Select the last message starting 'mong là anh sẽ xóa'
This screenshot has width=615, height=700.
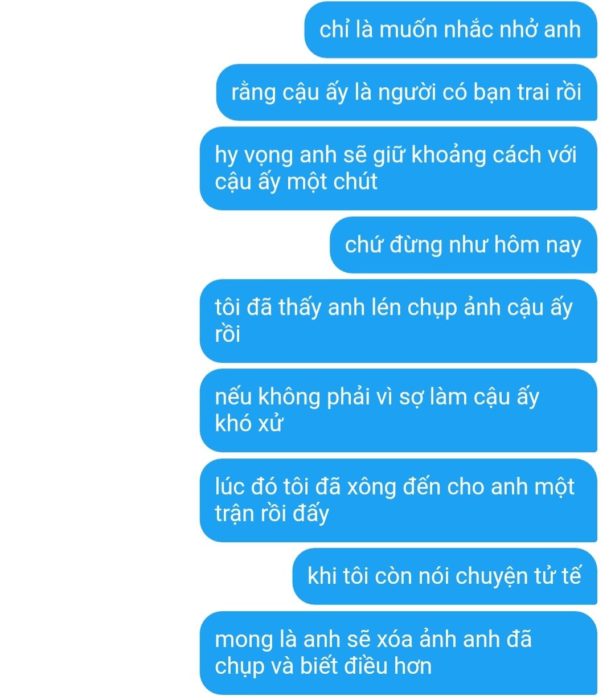click(x=398, y=653)
